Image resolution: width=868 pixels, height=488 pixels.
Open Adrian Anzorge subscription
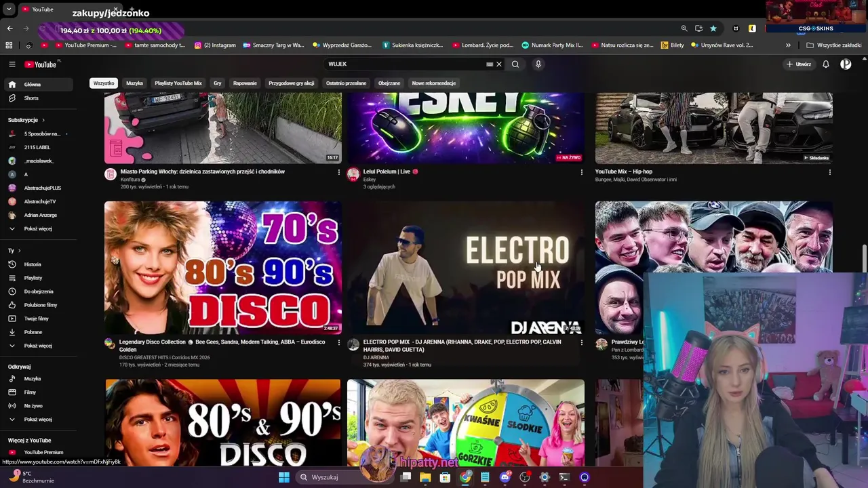[x=38, y=215]
